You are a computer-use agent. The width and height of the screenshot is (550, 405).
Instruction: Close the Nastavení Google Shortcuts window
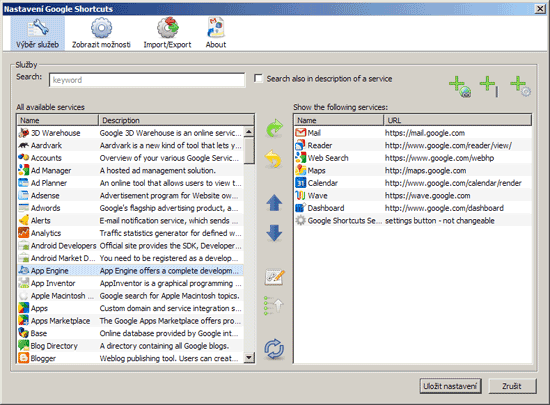tap(540, 9)
